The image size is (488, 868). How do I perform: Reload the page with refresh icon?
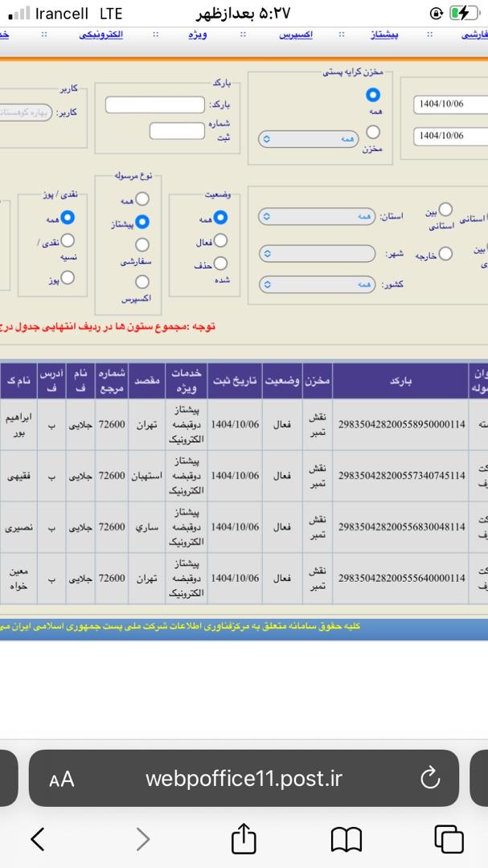[x=429, y=778]
